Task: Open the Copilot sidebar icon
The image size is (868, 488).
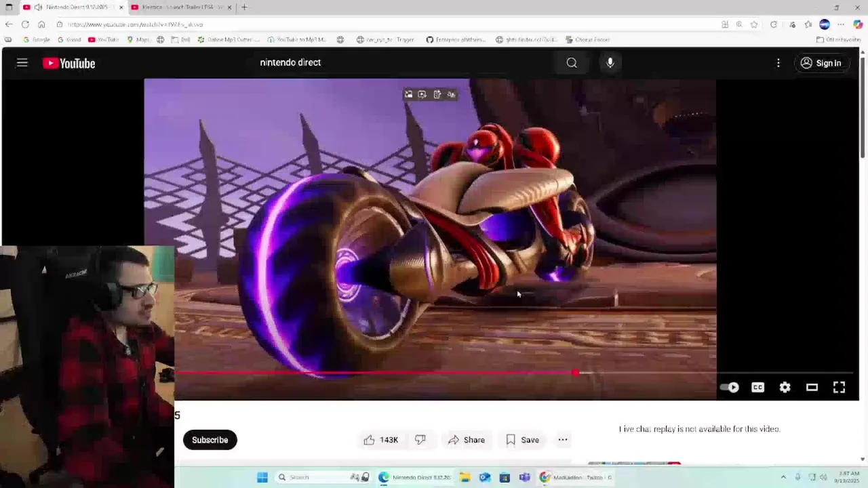Action: [x=858, y=24]
